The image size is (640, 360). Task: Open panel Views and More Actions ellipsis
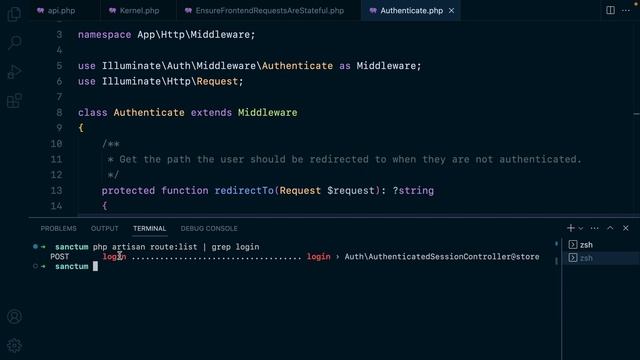(x=595, y=228)
